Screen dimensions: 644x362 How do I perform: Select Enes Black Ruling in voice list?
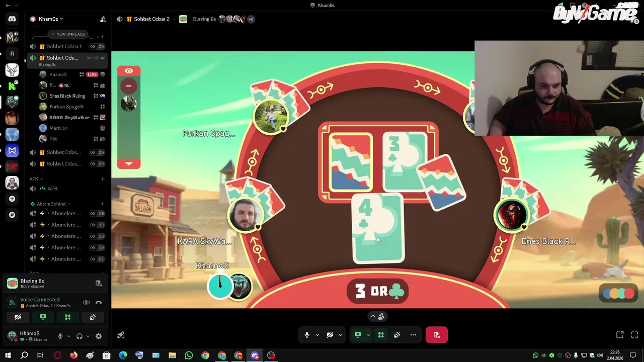[x=67, y=96]
